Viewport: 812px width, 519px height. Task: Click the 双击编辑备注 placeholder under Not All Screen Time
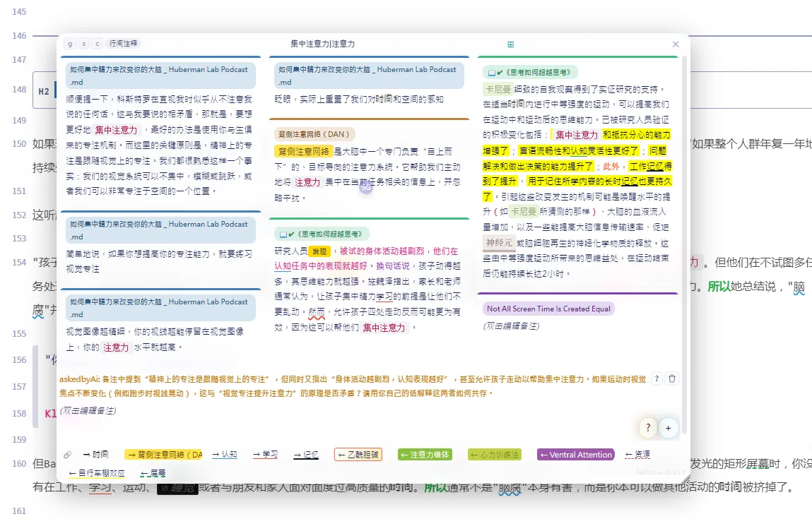[x=511, y=326]
